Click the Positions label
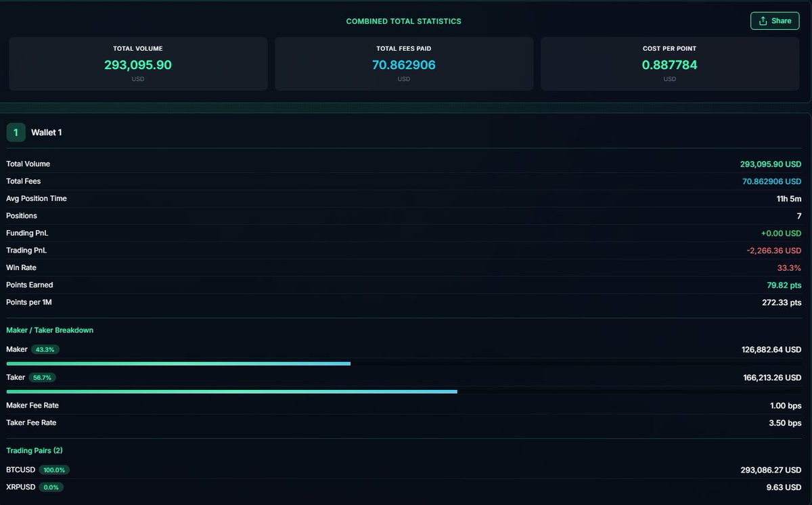Viewport: 812px width, 505px height. click(22, 216)
